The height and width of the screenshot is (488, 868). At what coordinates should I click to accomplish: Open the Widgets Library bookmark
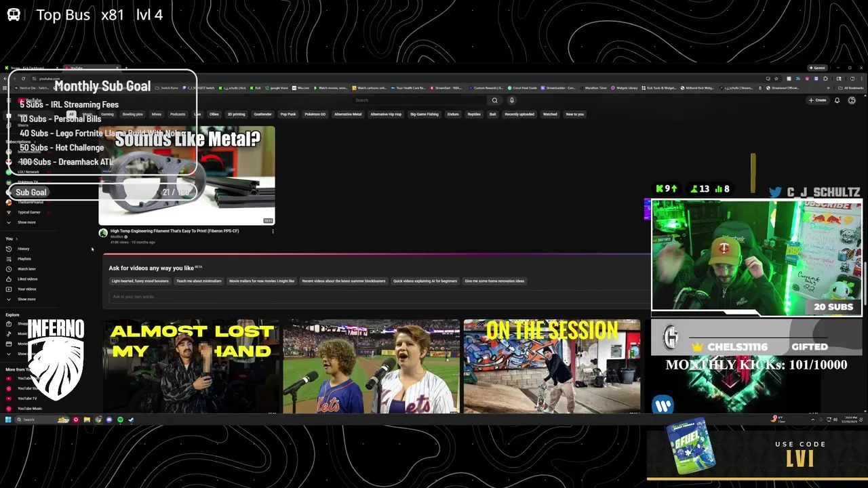click(x=625, y=88)
